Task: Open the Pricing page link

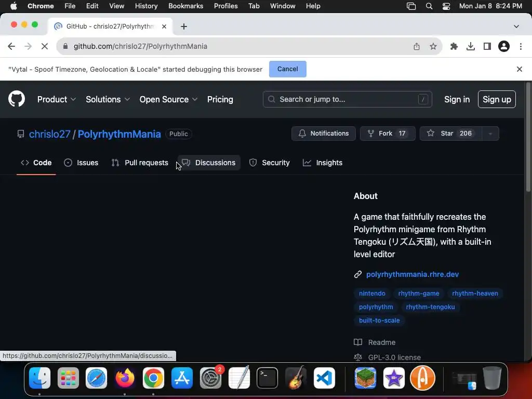Action: (x=220, y=99)
